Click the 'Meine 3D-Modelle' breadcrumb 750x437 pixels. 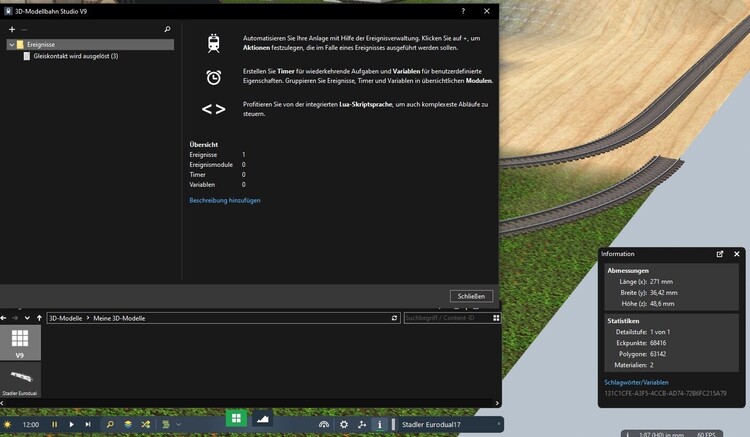[x=120, y=318]
